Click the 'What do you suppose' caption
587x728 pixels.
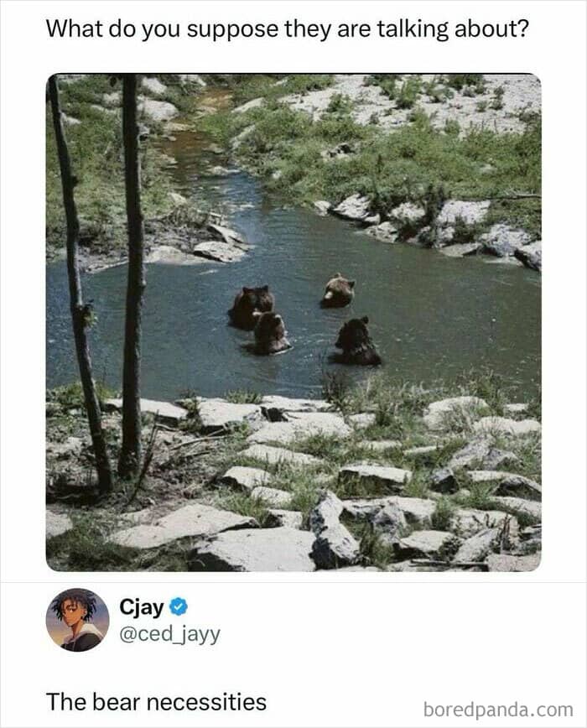point(288,29)
